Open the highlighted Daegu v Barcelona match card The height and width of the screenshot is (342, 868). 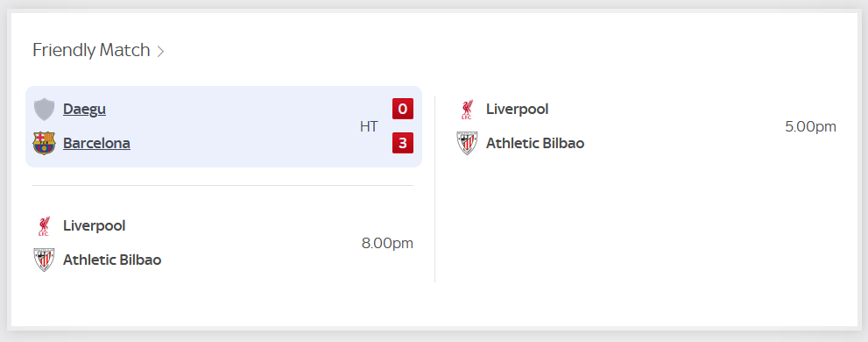(223, 126)
